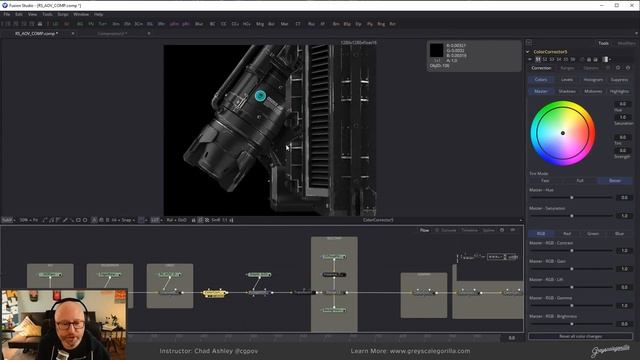Open the Tools menu
640x360 pixels.
point(47,14)
